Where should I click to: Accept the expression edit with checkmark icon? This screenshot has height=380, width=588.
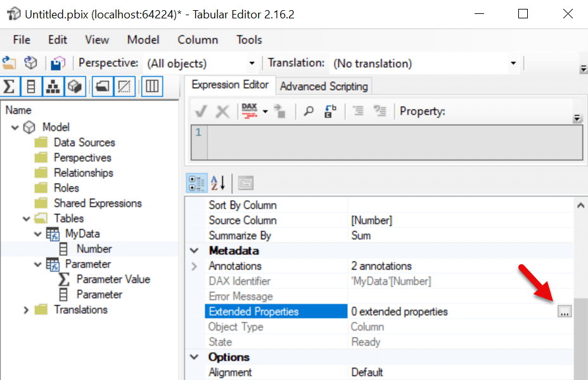[200, 111]
